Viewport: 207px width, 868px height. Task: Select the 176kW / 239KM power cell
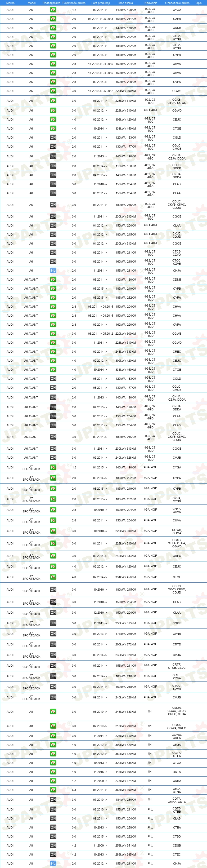coord(125,634)
